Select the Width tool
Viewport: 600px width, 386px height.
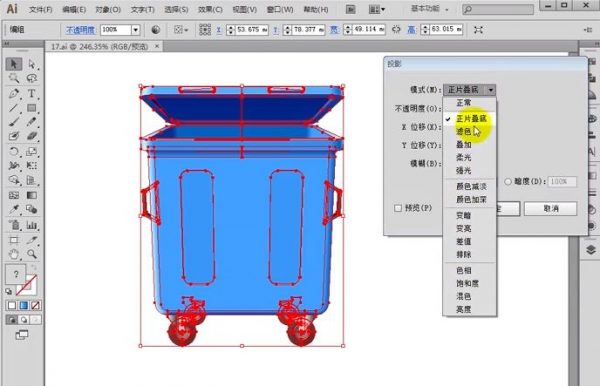tap(14, 166)
